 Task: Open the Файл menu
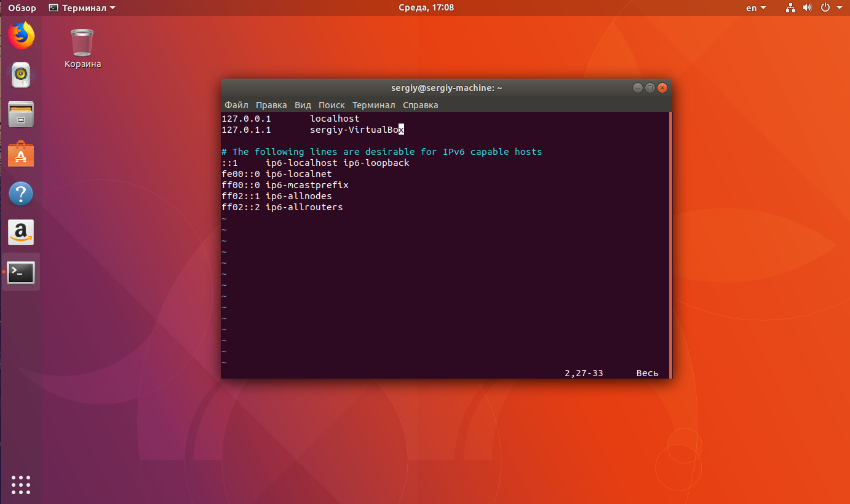click(x=236, y=105)
